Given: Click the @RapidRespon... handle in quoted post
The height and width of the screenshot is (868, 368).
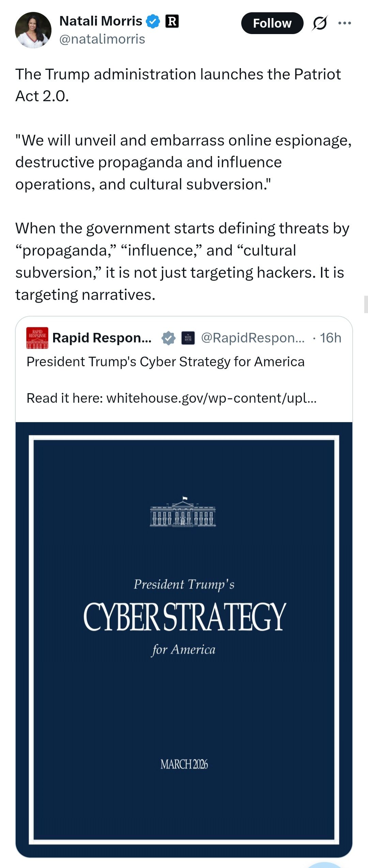Looking at the screenshot, I should tap(253, 338).
